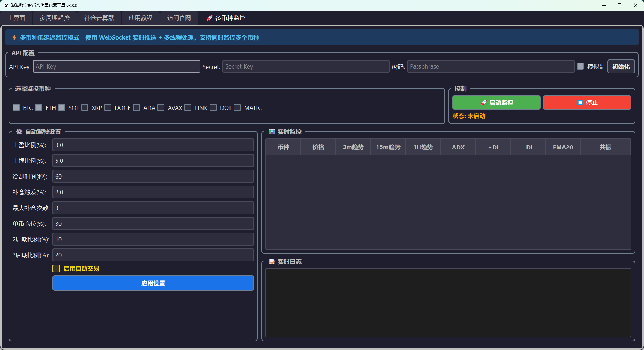Viewport: 644px width, 350px height.
Task: Switch to the 主界面 tab
Action: tap(16, 18)
